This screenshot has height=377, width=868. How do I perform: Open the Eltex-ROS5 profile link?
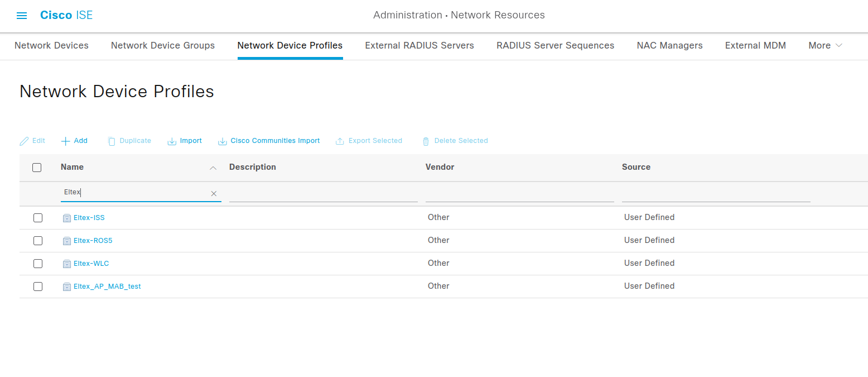tap(93, 241)
